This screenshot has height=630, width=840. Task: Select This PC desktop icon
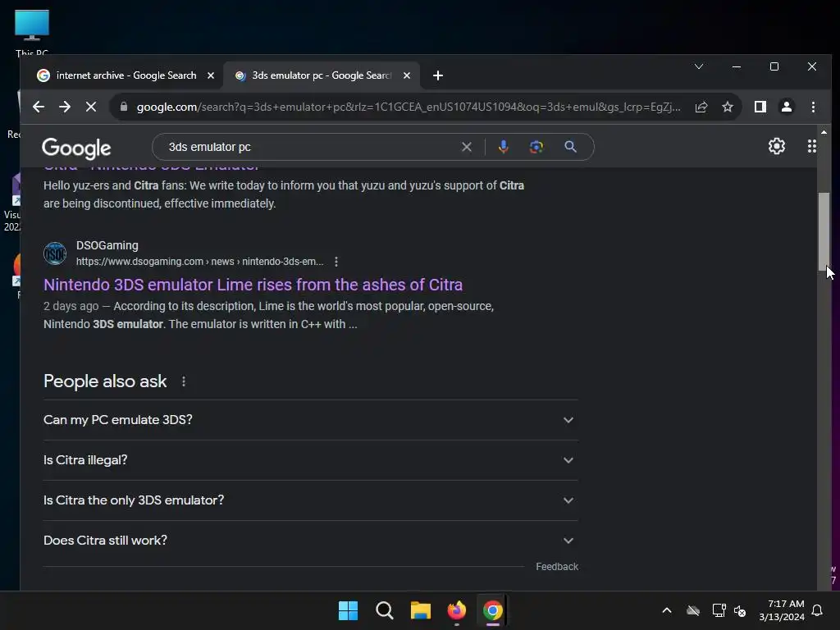point(32,33)
